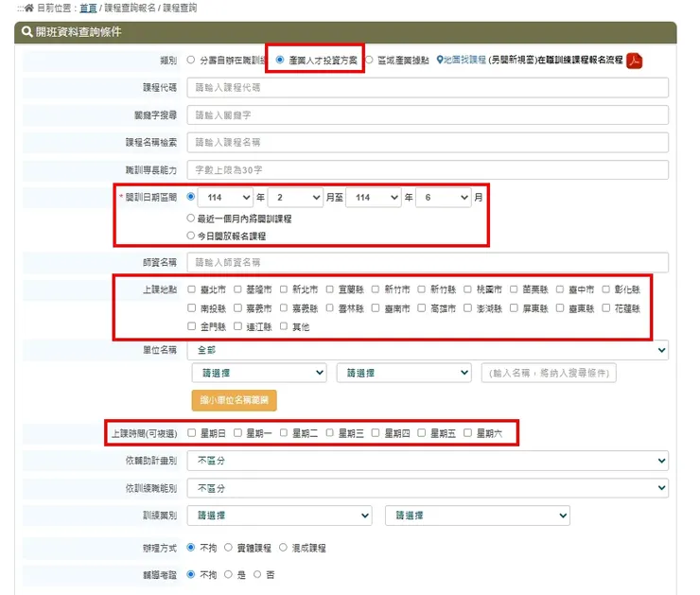The width and height of the screenshot is (700, 595).
Task: Tick the 宜蘭縣 checkbox
Action: [x=329, y=289]
